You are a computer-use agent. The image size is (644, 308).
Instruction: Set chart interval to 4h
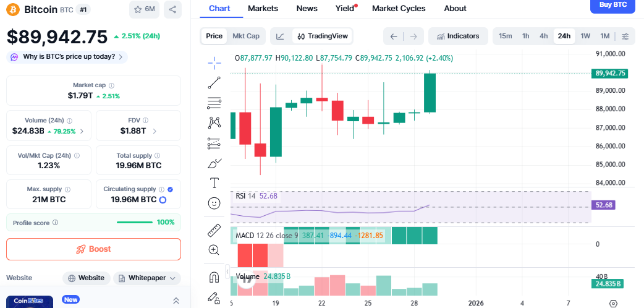(x=543, y=36)
